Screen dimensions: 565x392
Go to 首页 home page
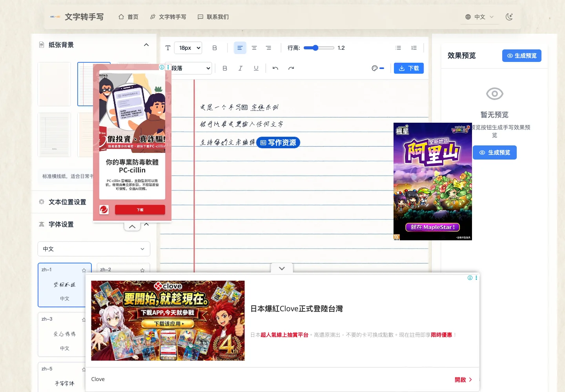(128, 17)
